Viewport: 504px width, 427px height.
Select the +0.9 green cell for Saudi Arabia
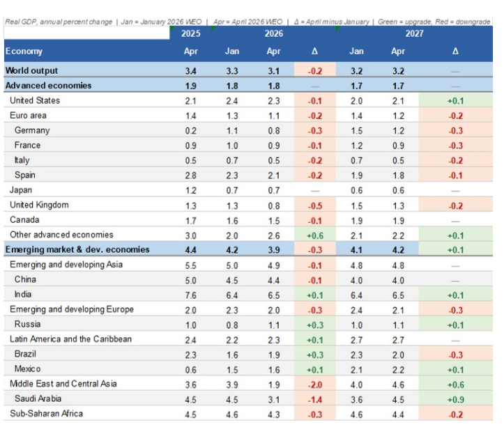coord(455,398)
